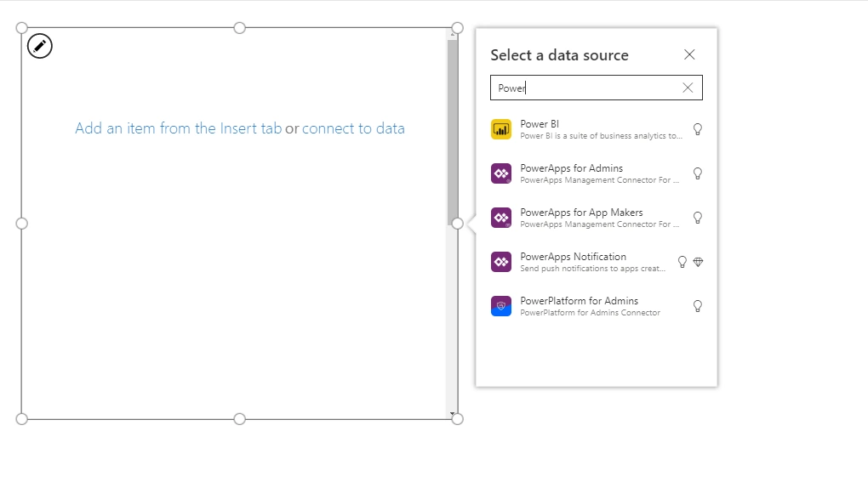Click the PowerApps Notification connector icon
The image size is (868, 488).
click(501, 262)
